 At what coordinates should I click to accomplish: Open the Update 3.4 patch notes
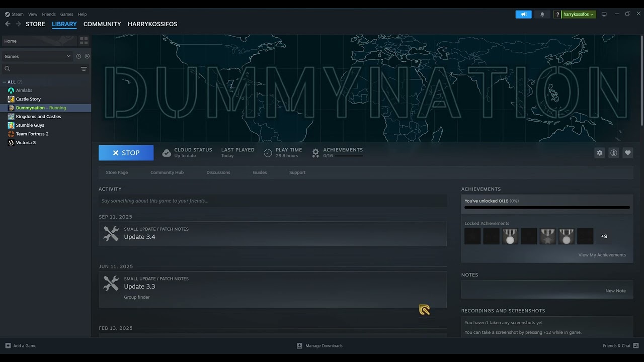pyautogui.click(x=273, y=234)
